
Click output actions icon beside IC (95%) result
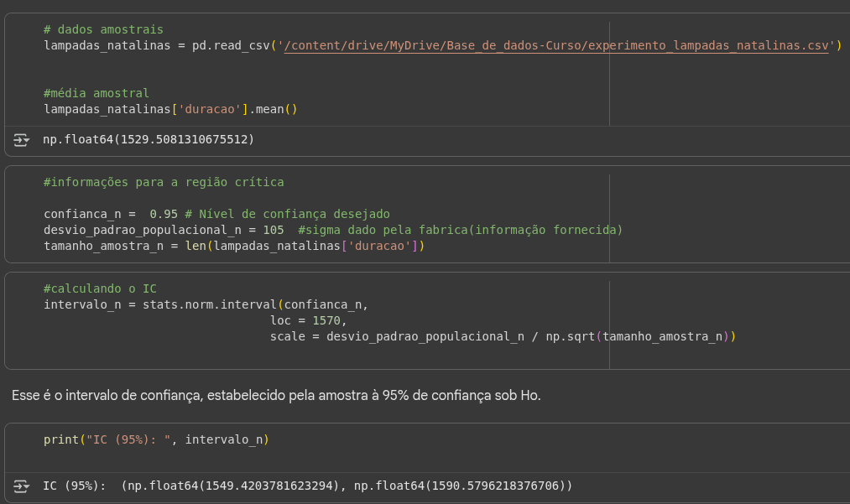point(22,486)
